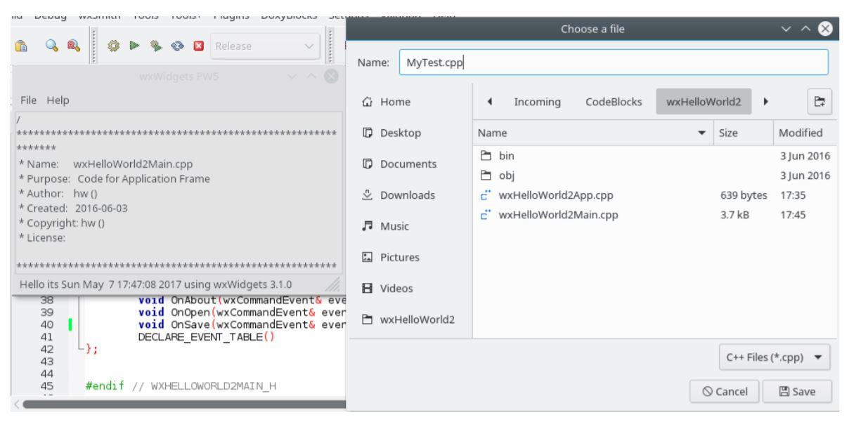868x422 pixels.
Task: Click the Rebuild icon
Action: [x=177, y=46]
